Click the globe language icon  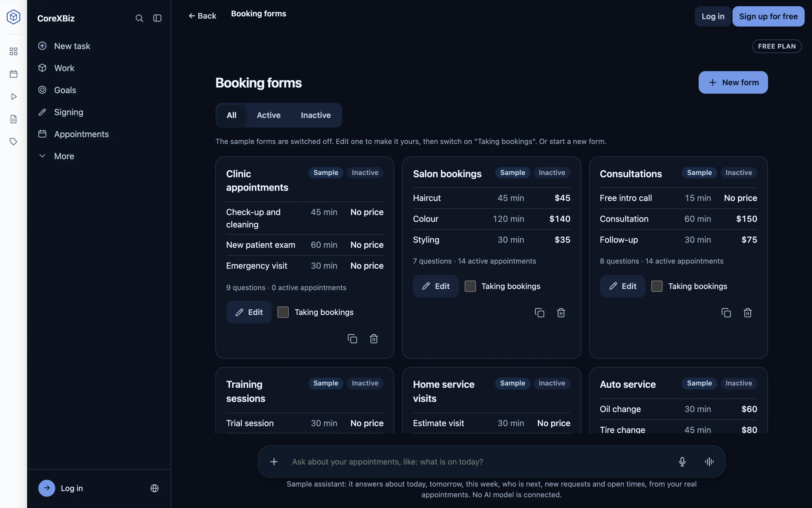coord(154,488)
